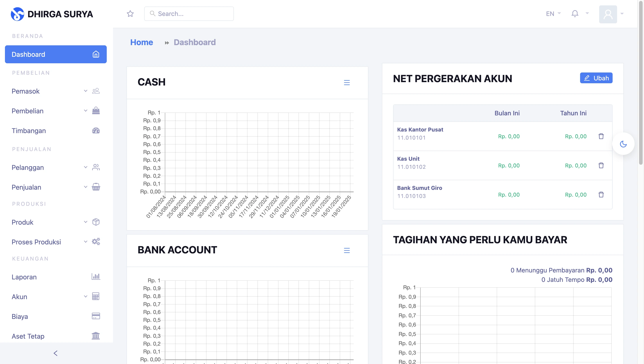Open the CASH chart hamburger menu
This screenshot has width=644, height=364.
tap(347, 83)
